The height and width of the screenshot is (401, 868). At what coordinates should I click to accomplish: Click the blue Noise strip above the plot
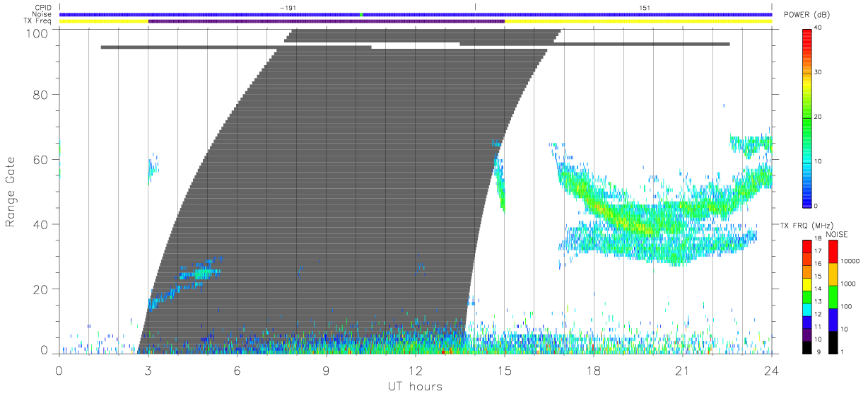pos(416,14)
